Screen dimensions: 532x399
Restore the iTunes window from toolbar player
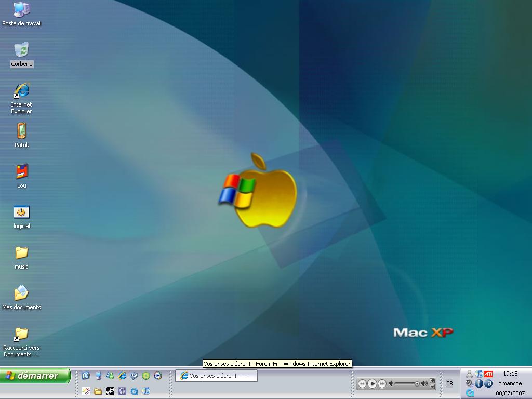432,381
